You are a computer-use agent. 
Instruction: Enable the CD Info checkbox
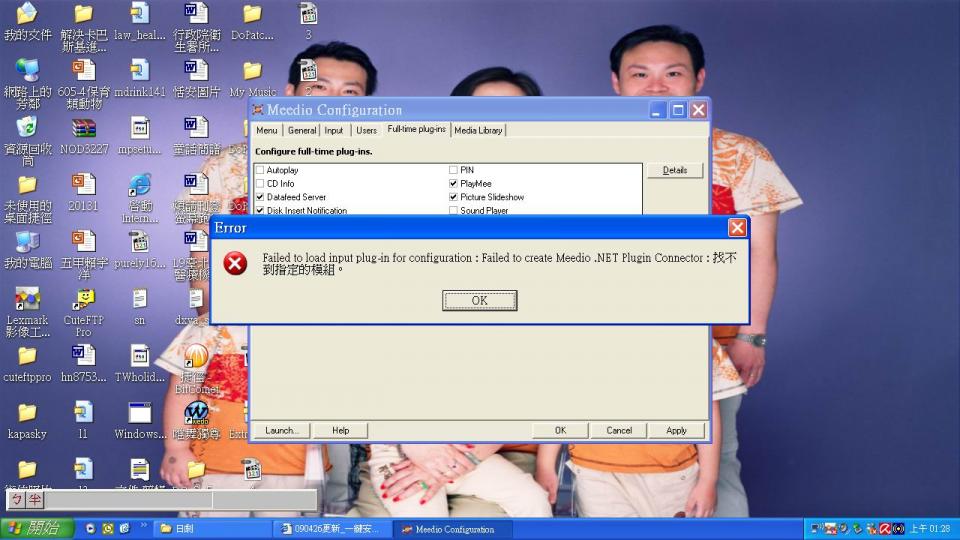[260, 184]
